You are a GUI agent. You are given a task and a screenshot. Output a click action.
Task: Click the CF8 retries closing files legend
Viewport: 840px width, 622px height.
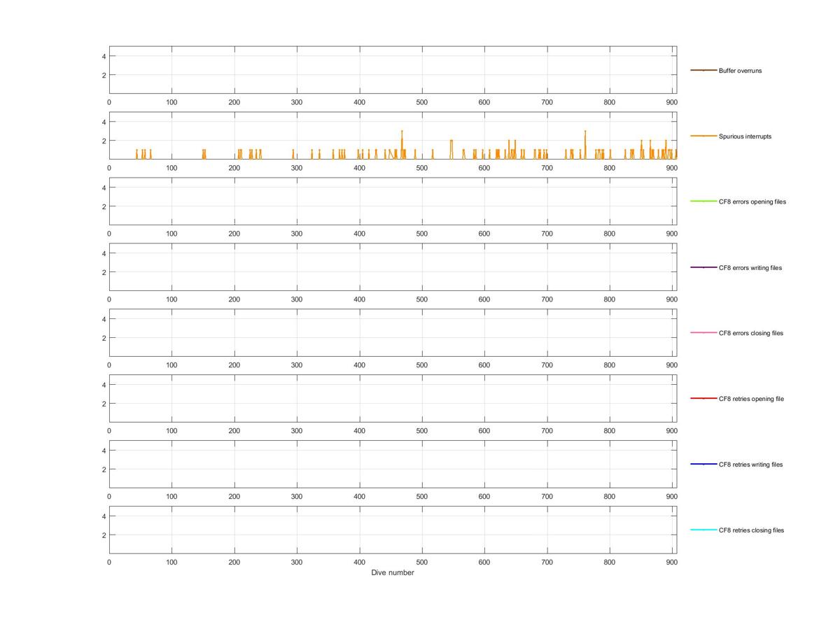tap(751, 530)
